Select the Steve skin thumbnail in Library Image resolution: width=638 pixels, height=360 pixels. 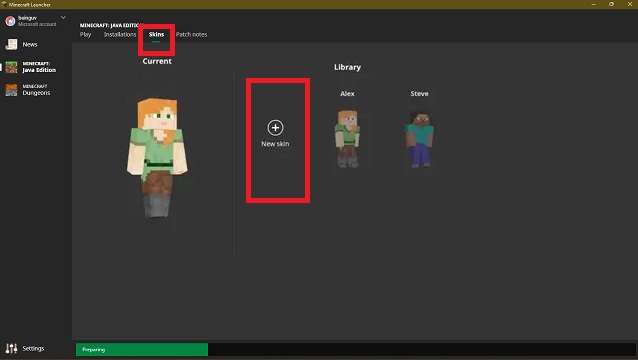click(420, 139)
